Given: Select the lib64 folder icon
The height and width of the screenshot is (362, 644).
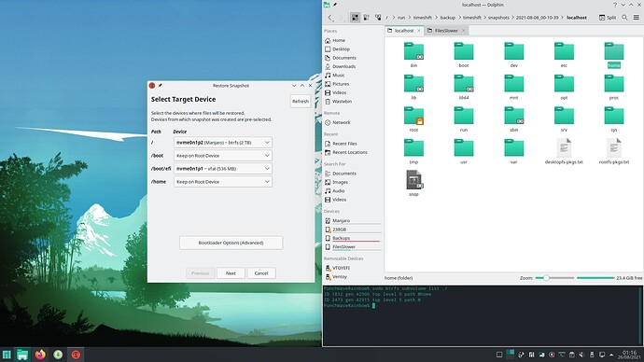Looking at the screenshot, I should tap(464, 83).
